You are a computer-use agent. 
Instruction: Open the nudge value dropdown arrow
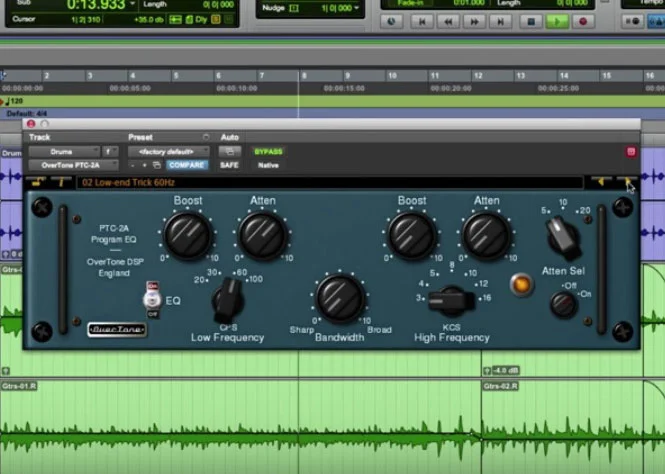357,8
